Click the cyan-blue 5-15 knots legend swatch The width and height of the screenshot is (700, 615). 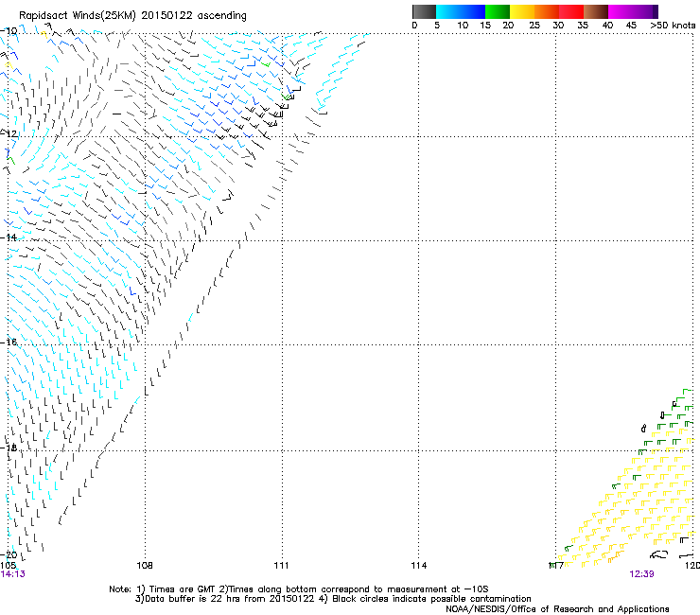tap(461, 11)
